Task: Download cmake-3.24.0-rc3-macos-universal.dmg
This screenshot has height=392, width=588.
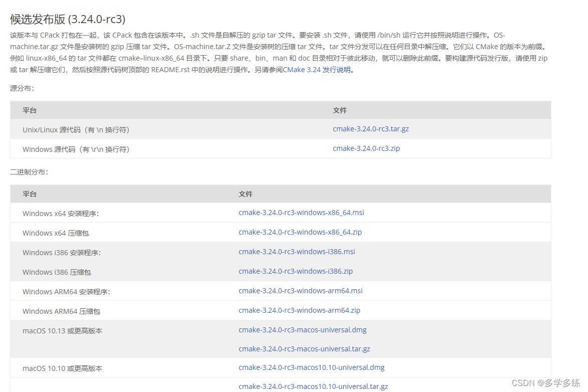Action: point(302,330)
